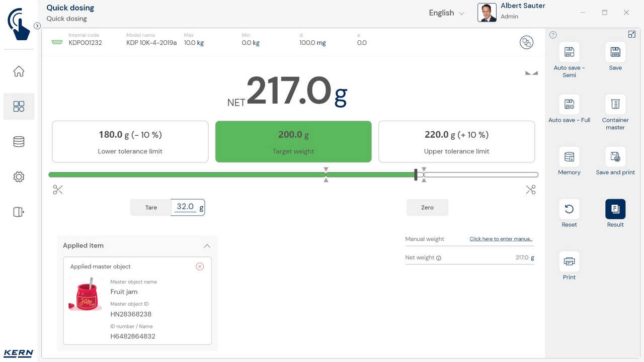The height and width of the screenshot is (362, 644).
Task: Open Container master
Action: [x=615, y=105]
